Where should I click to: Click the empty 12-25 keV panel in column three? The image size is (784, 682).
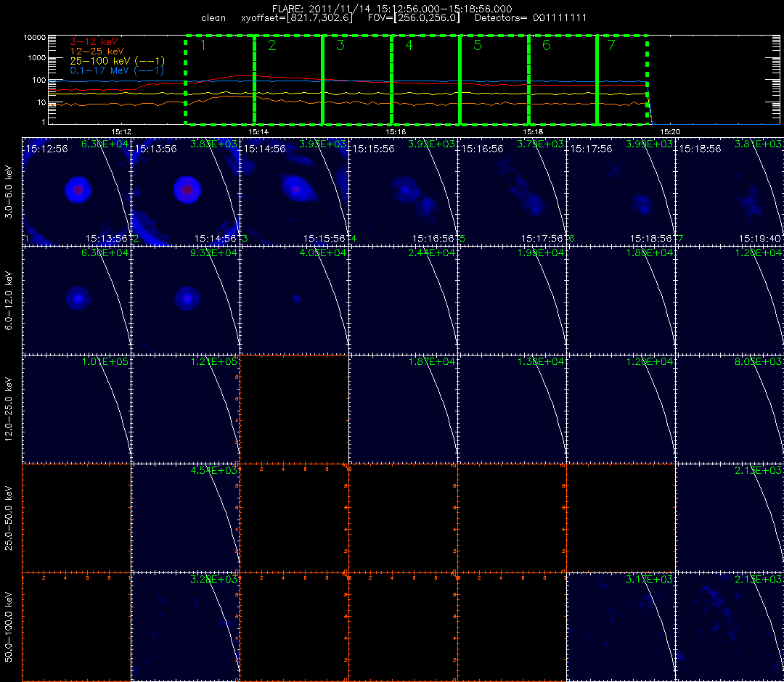click(x=295, y=409)
